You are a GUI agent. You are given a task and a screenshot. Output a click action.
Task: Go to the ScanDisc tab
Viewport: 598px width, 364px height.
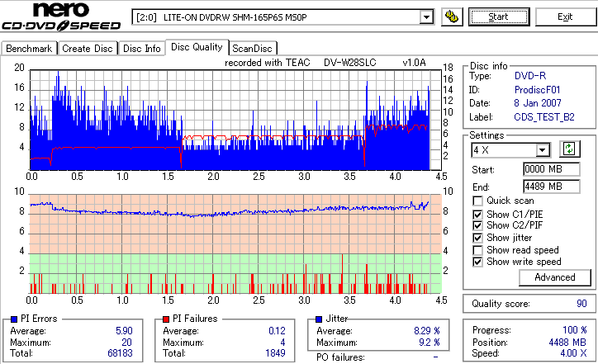click(252, 49)
